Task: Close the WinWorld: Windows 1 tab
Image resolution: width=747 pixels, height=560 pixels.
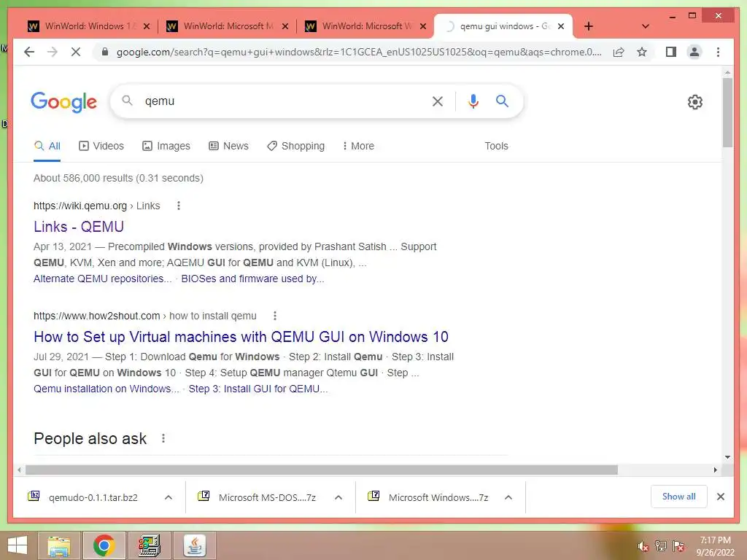Action: click(x=147, y=27)
